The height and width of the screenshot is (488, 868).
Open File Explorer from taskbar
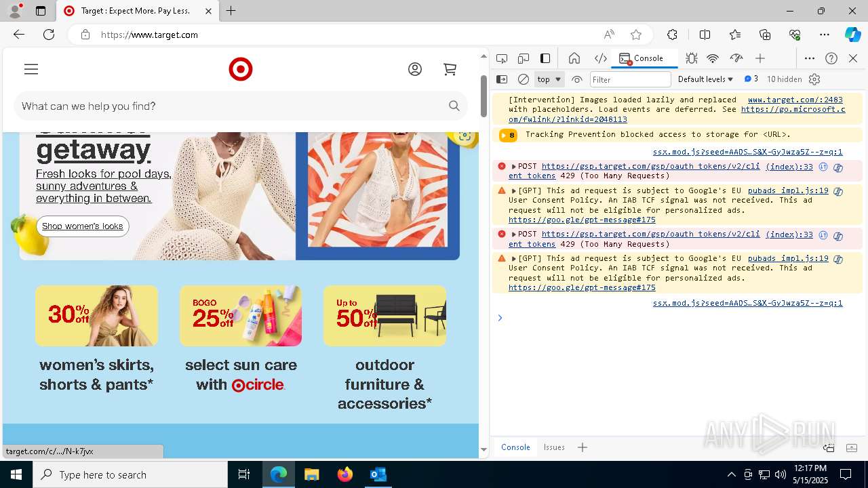[312, 474]
